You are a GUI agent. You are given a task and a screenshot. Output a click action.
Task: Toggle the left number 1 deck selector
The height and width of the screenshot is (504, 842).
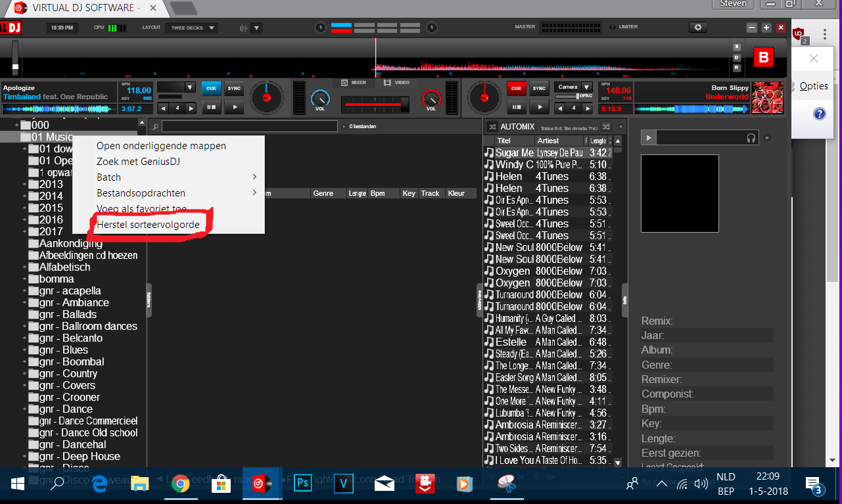coord(320,28)
